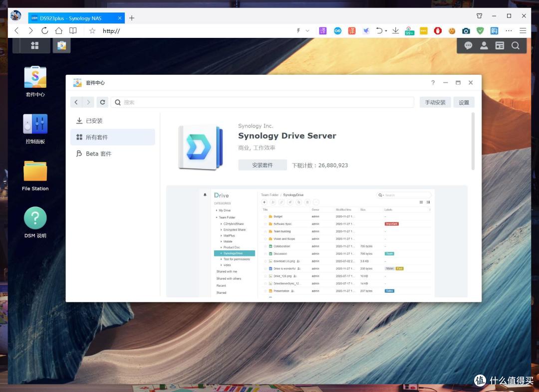Open 设置 settings button
The height and width of the screenshot is (392, 539).
coord(464,102)
